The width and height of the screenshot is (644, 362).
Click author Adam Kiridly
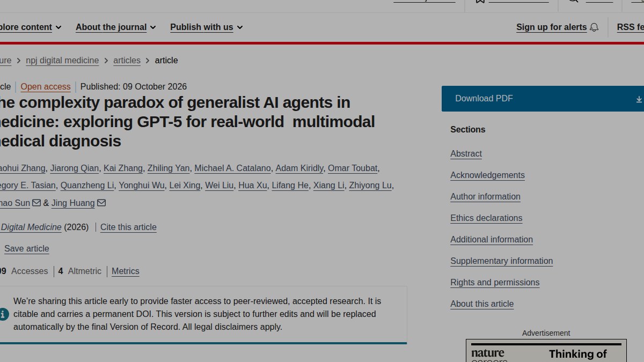pyautogui.click(x=299, y=168)
